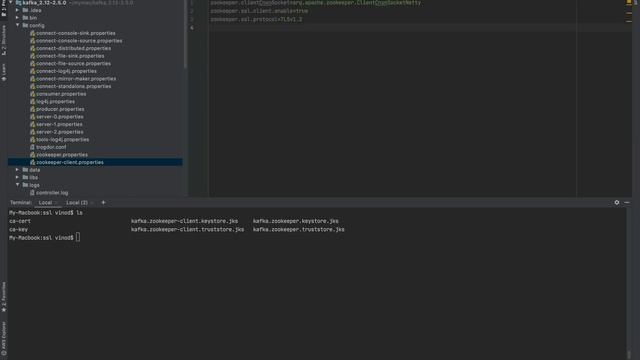Expand the bin folder arrow

(17, 18)
